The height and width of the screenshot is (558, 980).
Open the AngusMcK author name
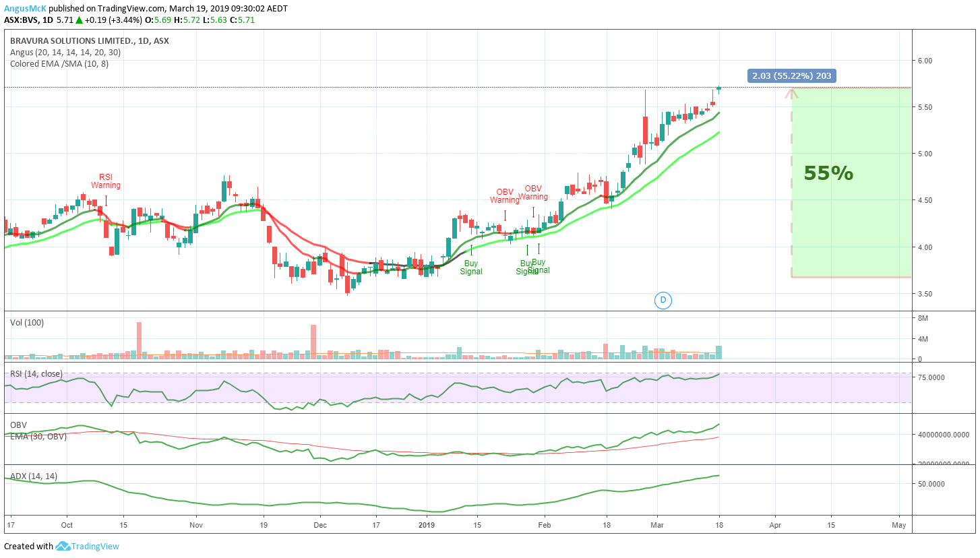coord(25,9)
